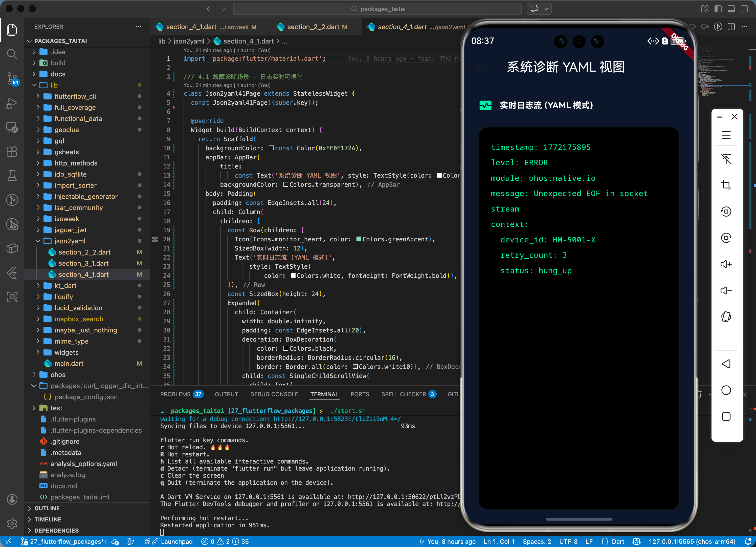Image resolution: width=756 pixels, height=547 pixels.
Task: Switch to section_2_2.dart editor tab
Action: tap(313, 27)
